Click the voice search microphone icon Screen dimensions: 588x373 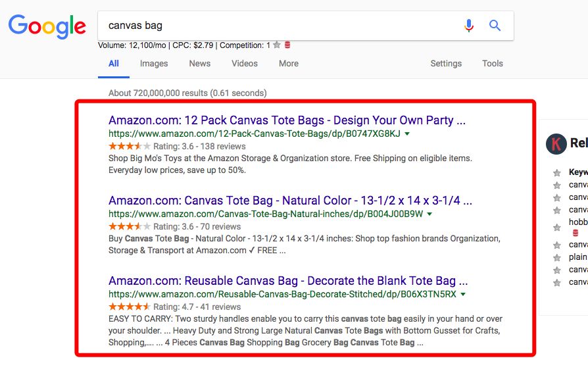pos(468,26)
